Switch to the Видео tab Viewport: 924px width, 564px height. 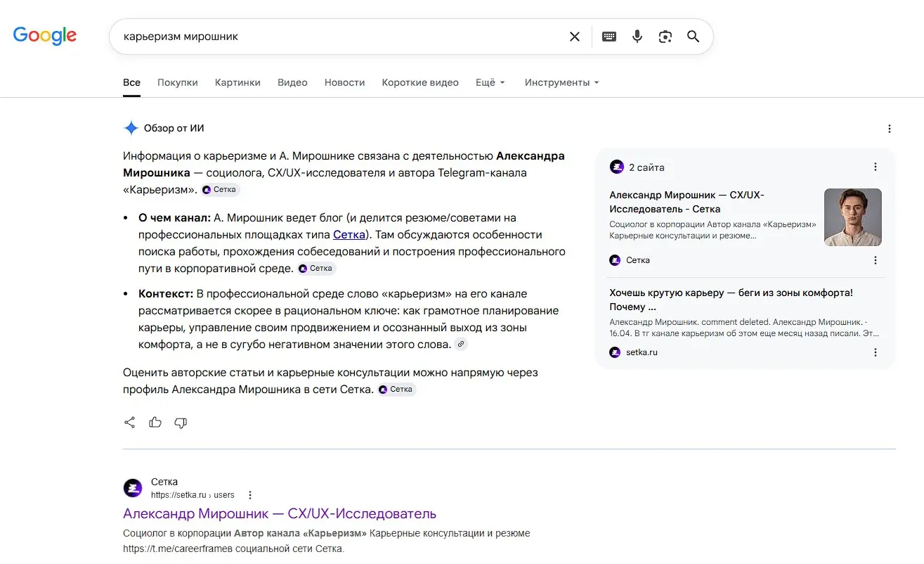tap(292, 82)
